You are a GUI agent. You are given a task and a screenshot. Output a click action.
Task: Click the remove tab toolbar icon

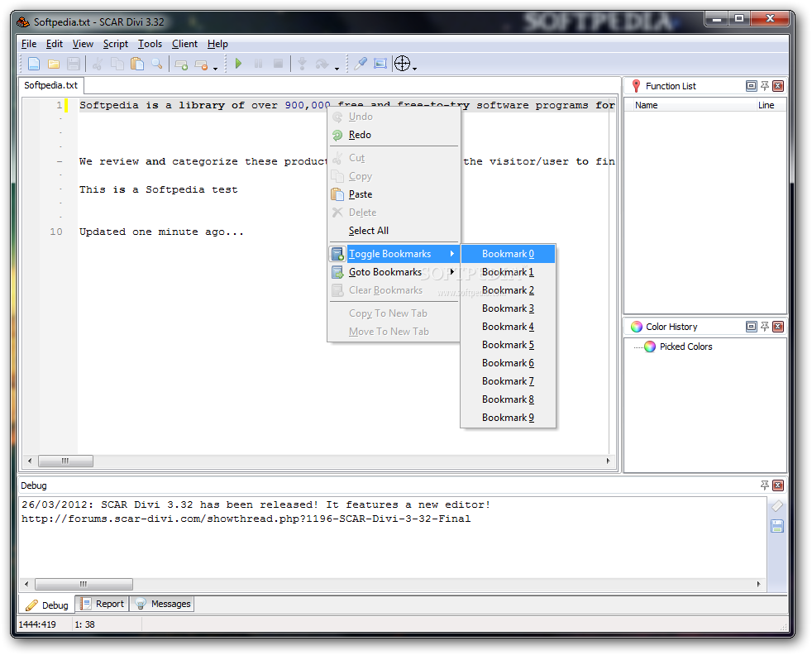(x=201, y=65)
